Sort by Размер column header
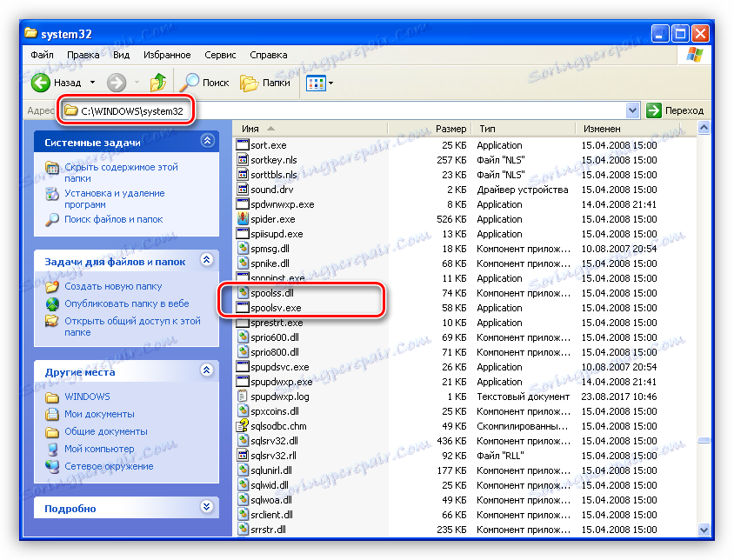Image resolution: width=734 pixels, height=560 pixels. tap(430, 129)
